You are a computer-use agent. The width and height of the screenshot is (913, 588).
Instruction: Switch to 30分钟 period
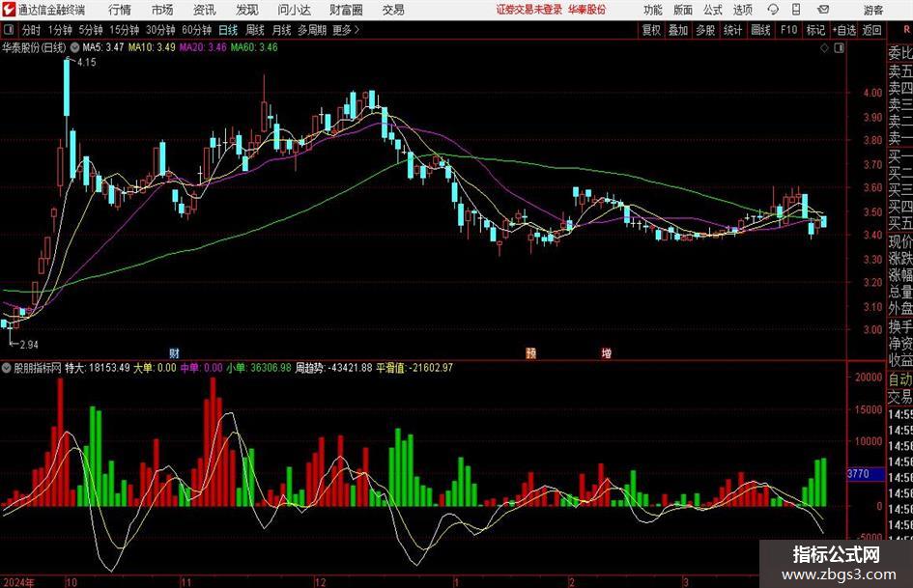(160, 30)
